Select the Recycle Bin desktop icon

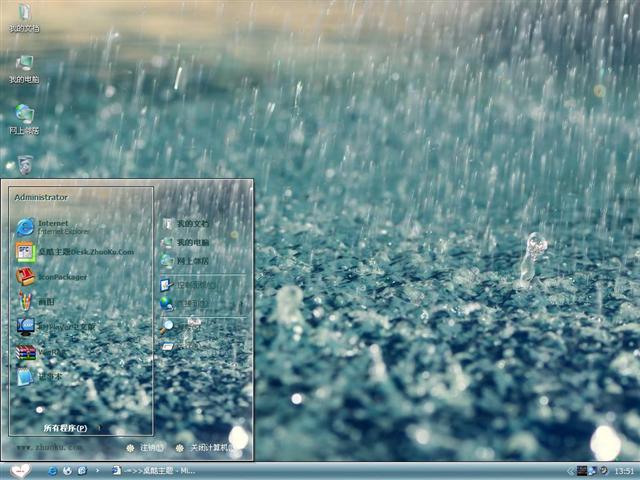click(x=24, y=165)
